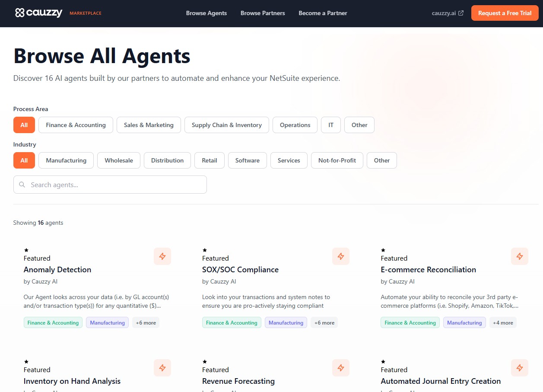Click lightning icon on Inventory on Hand Analysis card
This screenshot has height=392, width=543.
pyautogui.click(x=162, y=368)
